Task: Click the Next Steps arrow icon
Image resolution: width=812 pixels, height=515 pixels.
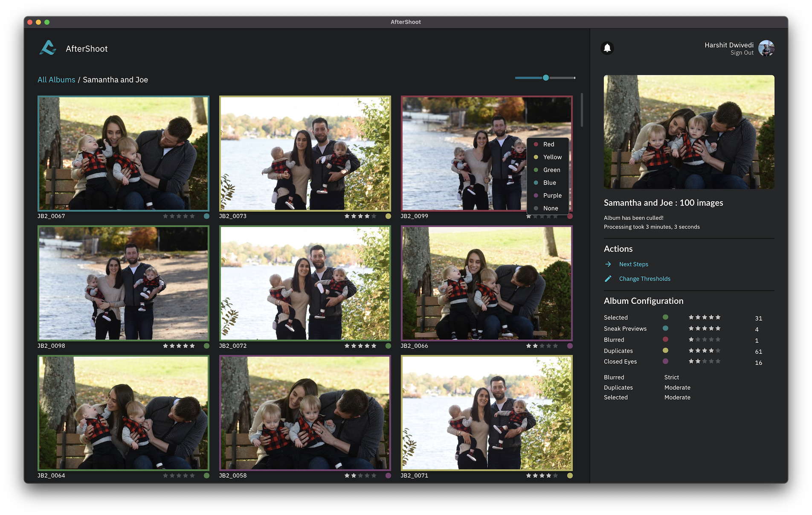Action: [x=608, y=265]
